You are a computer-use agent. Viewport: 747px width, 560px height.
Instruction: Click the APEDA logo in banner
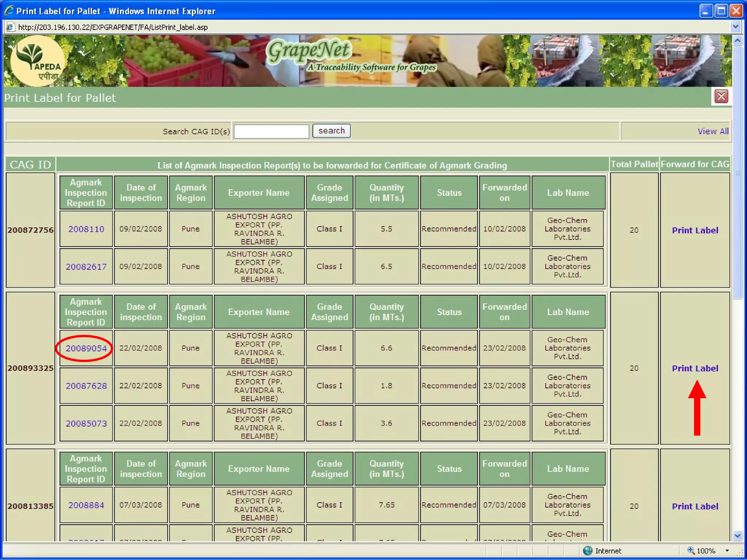[37, 61]
